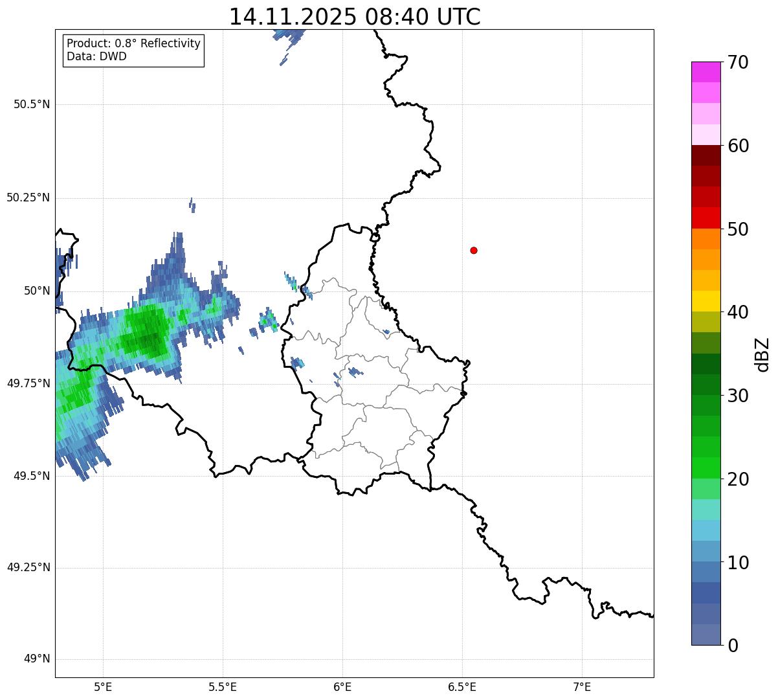Click the latitude label 49.5°N
Viewport: 778px width, 700px height.
[31, 476]
